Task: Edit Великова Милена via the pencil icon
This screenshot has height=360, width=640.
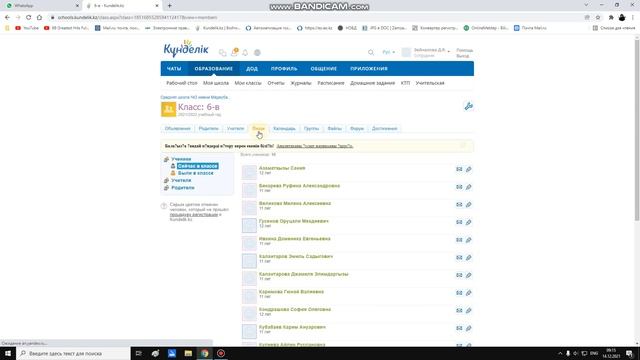Action: pyautogui.click(x=469, y=204)
